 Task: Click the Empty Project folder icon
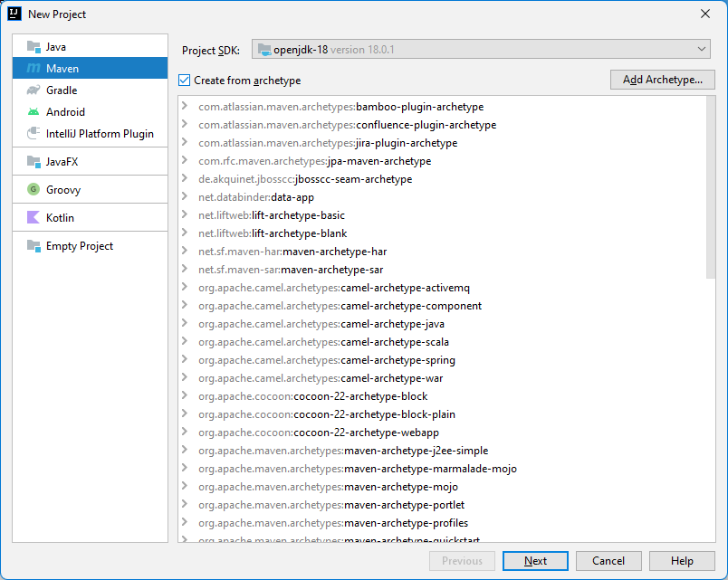33,245
